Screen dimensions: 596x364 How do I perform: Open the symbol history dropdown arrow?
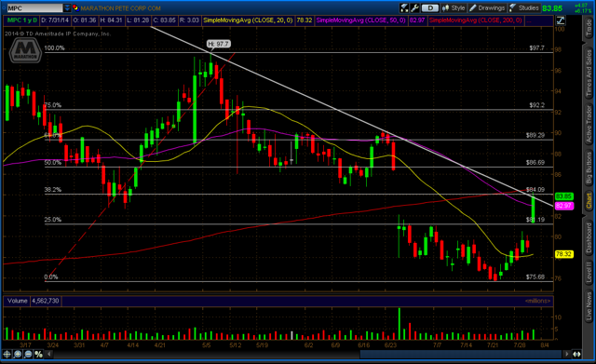pos(67,8)
